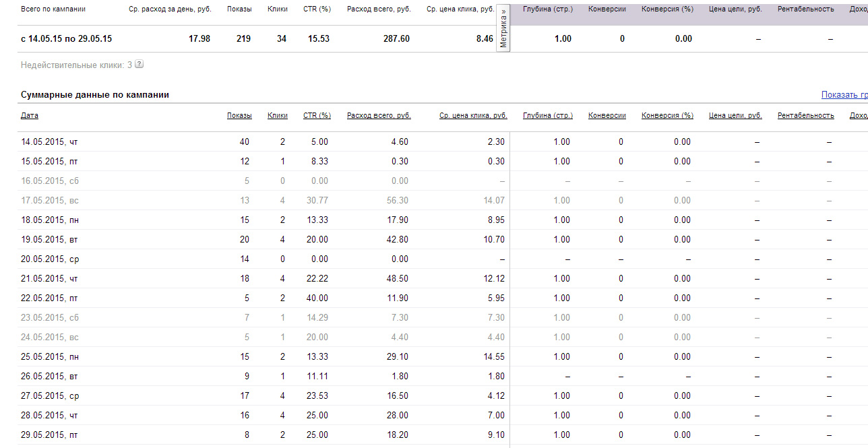Sort daily table by underlined Расход всего header
Viewport: 868px width, 448px height.
[x=379, y=115]
